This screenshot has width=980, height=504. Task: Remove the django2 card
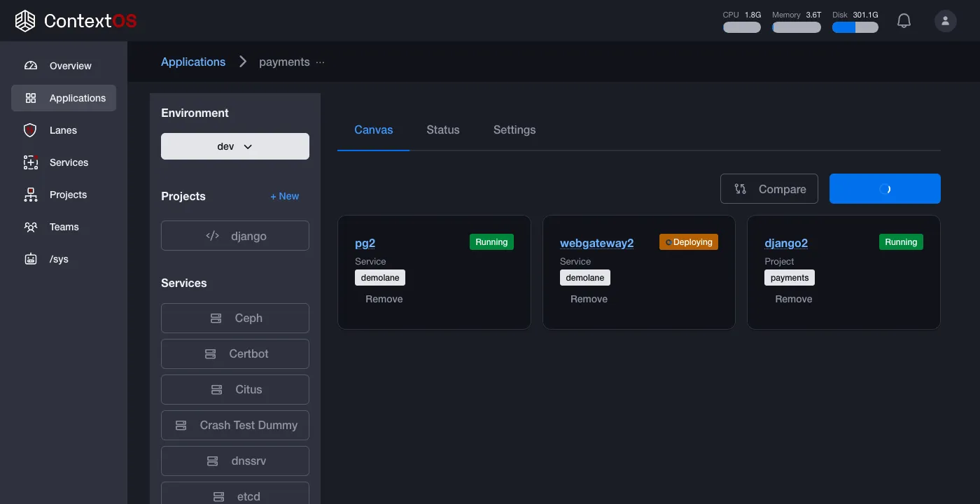794,299
